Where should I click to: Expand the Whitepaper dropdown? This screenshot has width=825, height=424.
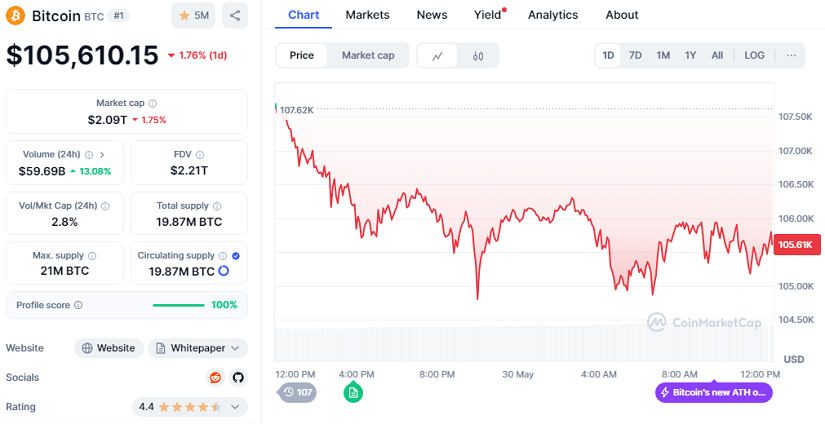[x=198, y=348]
